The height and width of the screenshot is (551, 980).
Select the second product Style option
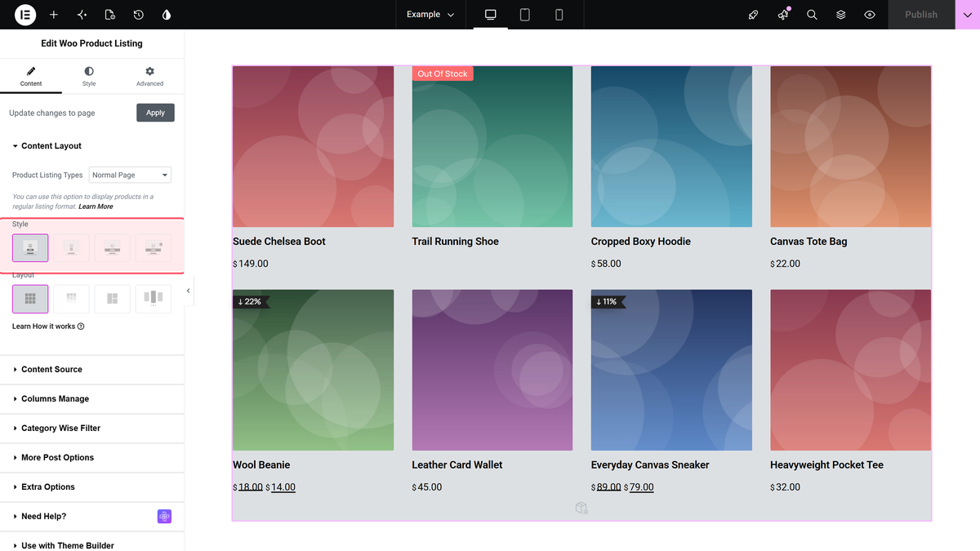(71, 248)
